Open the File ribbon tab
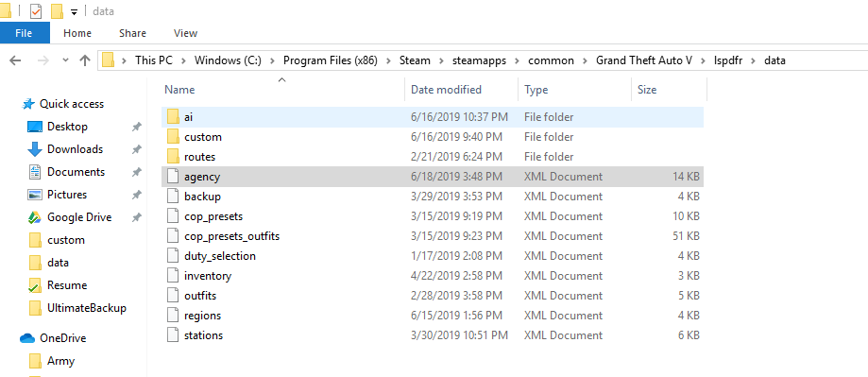This screenshot has height=377, width=868. point(24,33)
